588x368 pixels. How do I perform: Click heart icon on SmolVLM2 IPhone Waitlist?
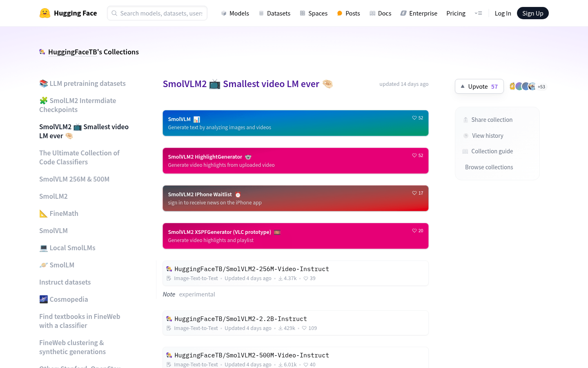tap(414, 193)
